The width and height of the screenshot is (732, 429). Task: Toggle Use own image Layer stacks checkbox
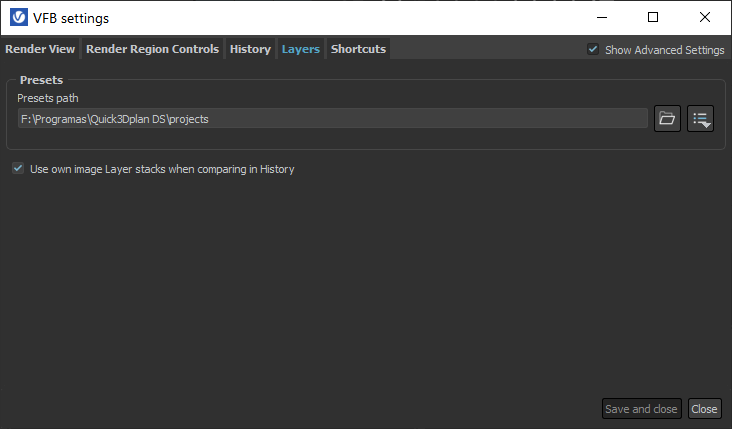18,168
